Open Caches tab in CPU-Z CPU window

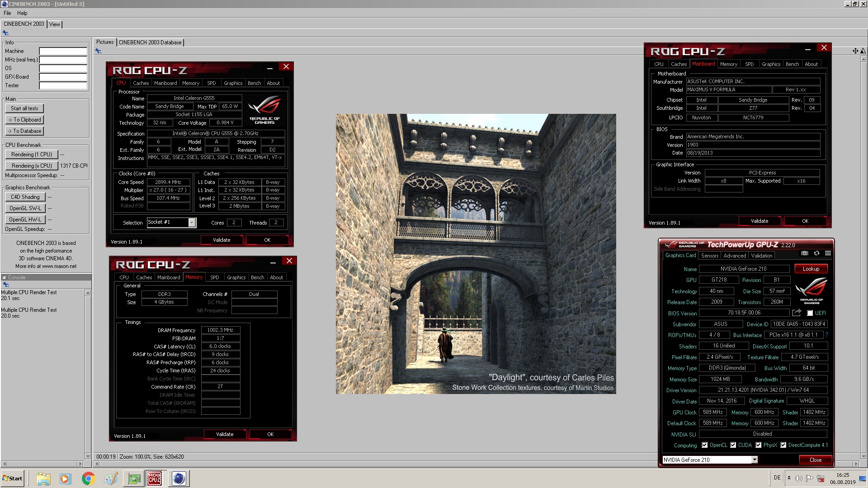[141, 83]
